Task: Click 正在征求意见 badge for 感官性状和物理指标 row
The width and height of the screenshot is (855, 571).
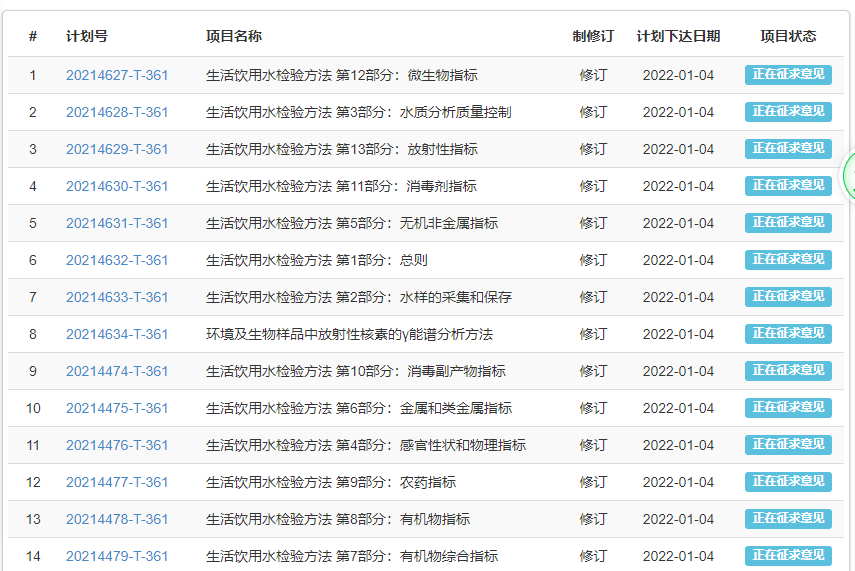Action: coord(788,445)
